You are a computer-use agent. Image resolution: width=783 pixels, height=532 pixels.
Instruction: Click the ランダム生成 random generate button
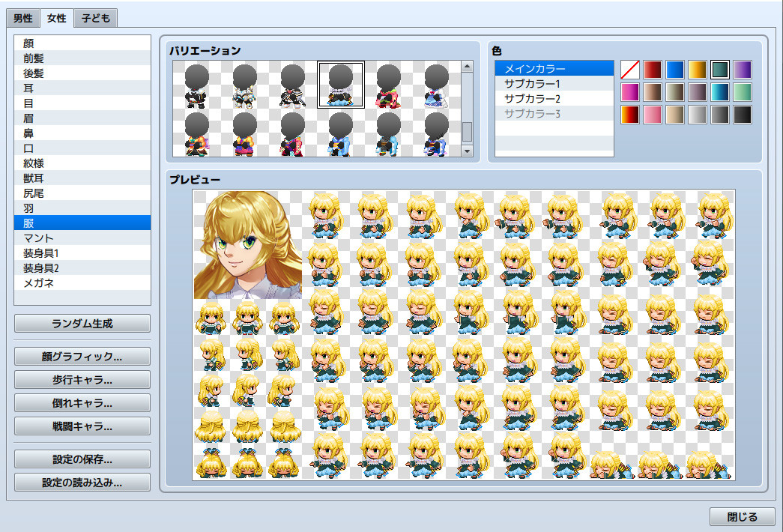point(81,324)
